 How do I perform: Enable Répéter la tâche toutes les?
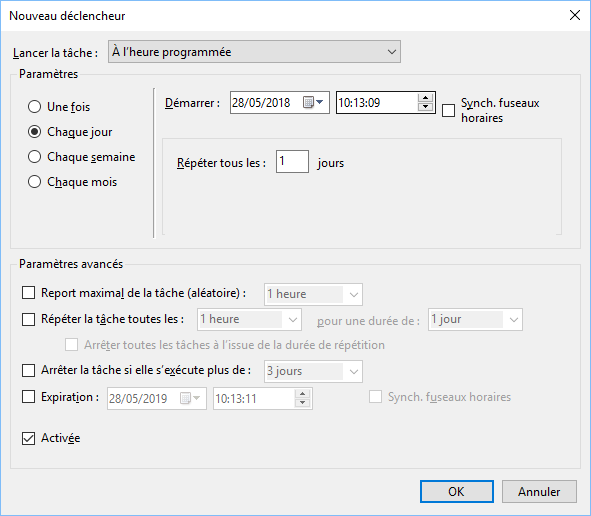coord(28,319)
